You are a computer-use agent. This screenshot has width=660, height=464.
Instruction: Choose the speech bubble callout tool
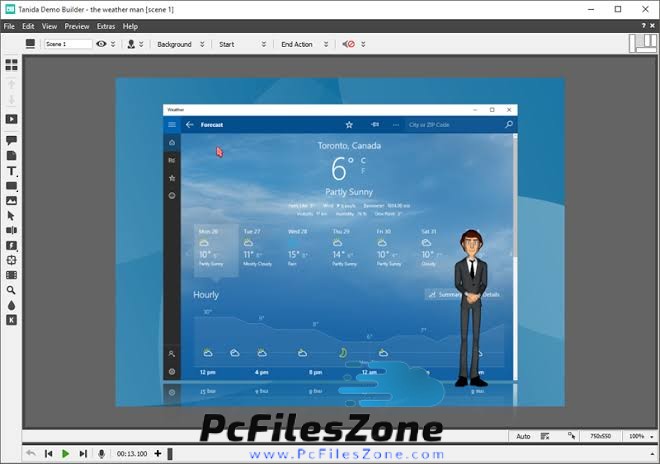[12, 141]
